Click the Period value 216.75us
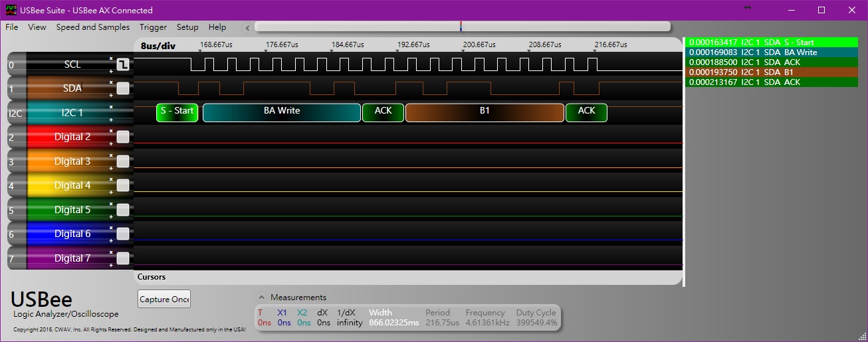 [x=441, y=323]
